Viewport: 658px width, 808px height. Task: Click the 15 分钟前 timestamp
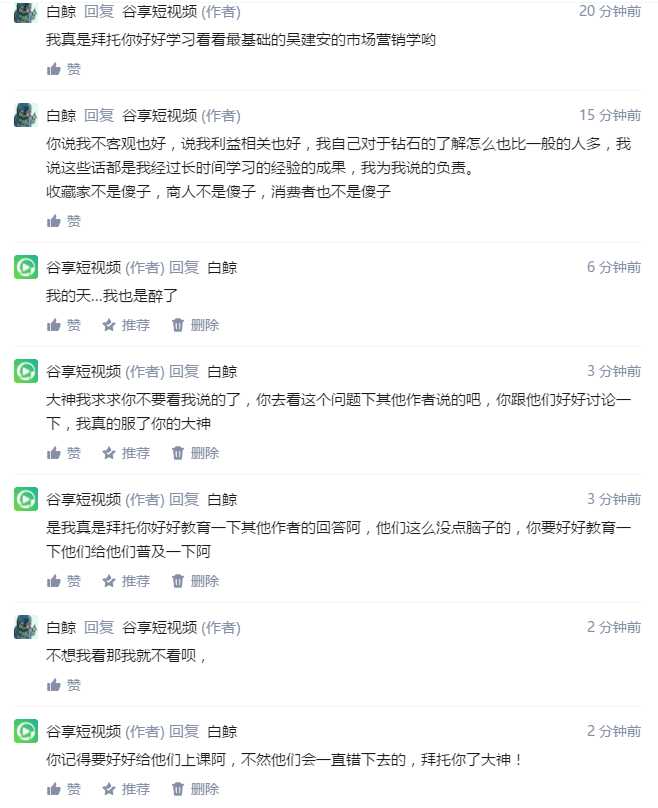[x=610, y=115]
